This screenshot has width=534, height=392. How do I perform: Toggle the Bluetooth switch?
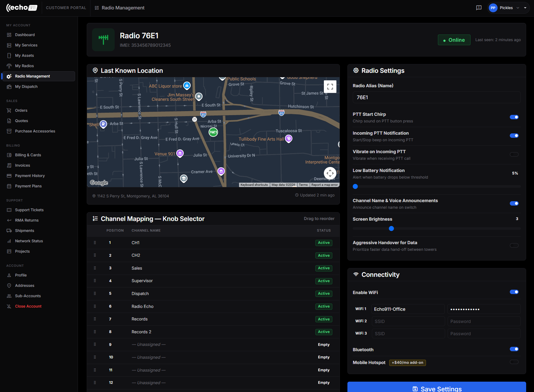(x=514, y=349)
